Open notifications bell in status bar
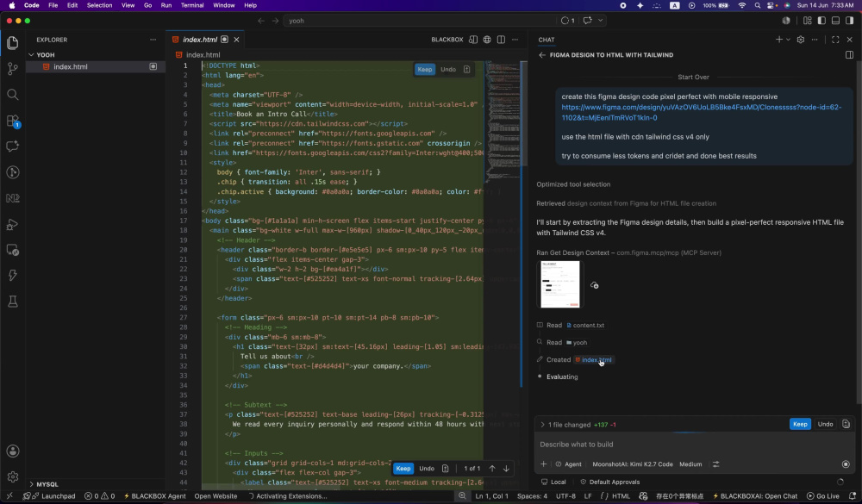Viewport: 862px width, 504px height. pos(853,495)
